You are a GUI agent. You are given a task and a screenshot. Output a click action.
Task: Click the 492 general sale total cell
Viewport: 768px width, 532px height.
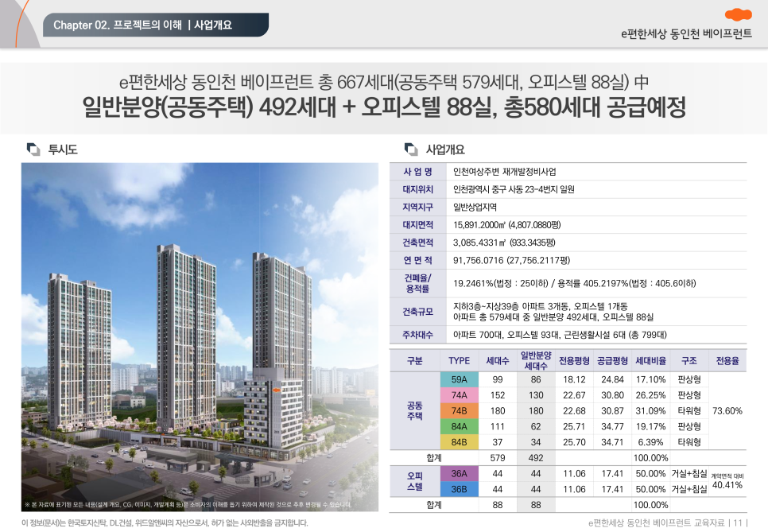click(536, 457)
